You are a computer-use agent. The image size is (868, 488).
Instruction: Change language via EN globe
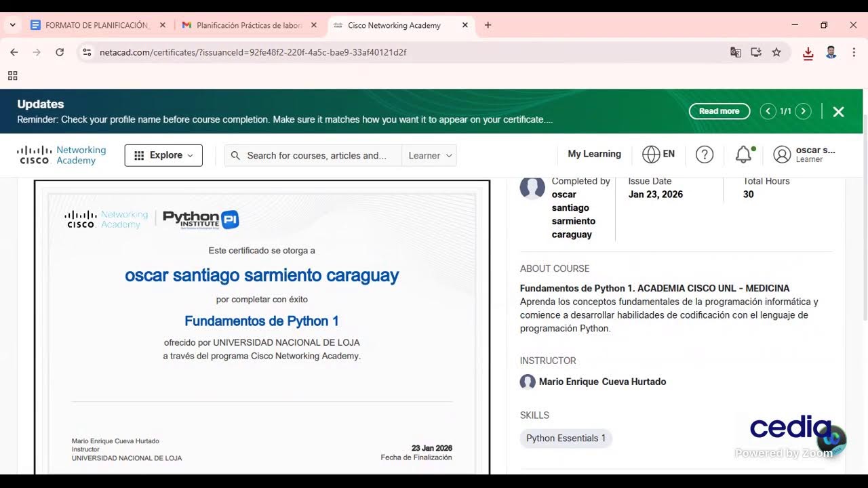(658, 155)
